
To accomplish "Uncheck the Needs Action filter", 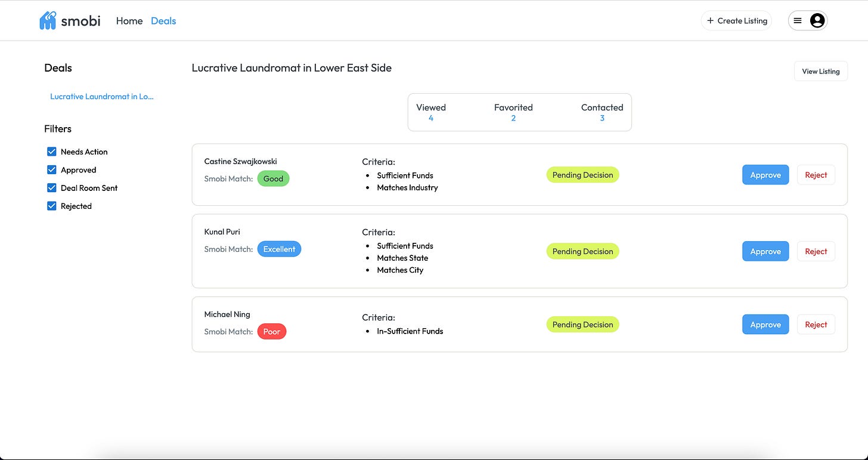I will 52,152.
